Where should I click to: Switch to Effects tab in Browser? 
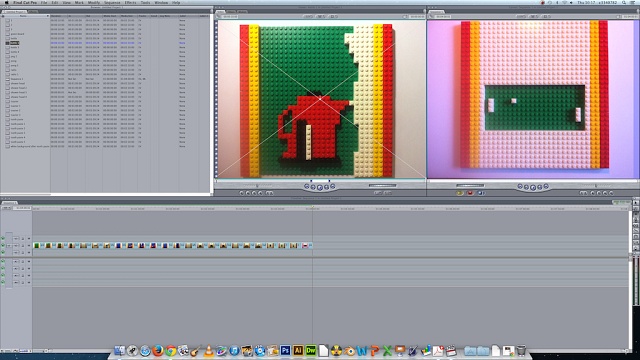[x=33, y=11]
